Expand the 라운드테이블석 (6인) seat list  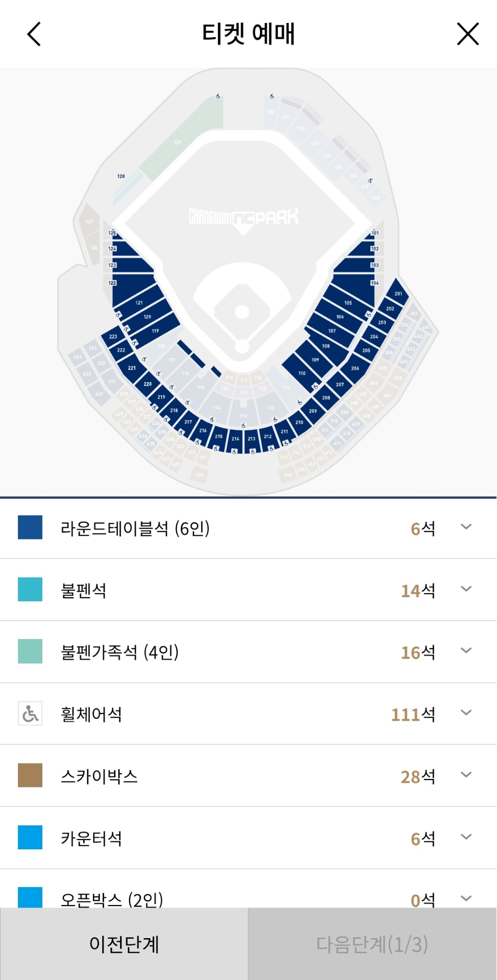point(466,527)
